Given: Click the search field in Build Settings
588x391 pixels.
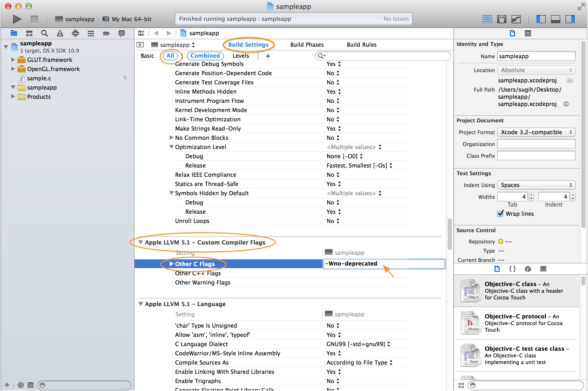Looking at the screenshot, I should (383, 56).
